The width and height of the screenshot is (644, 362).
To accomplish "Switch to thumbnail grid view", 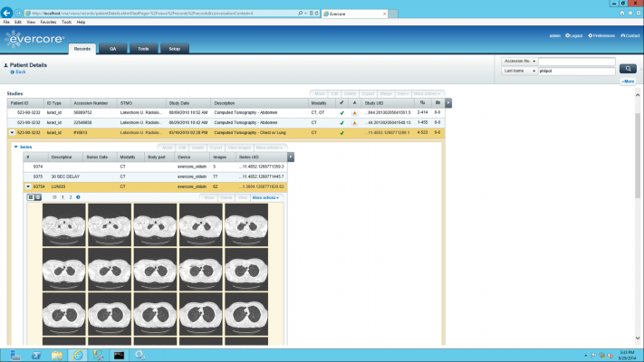I will [x=30, y=196].
